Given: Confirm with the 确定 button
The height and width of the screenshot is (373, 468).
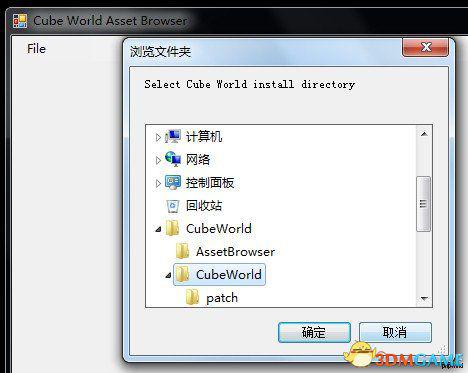Looking at the screenshot, I should pos(314,332).
